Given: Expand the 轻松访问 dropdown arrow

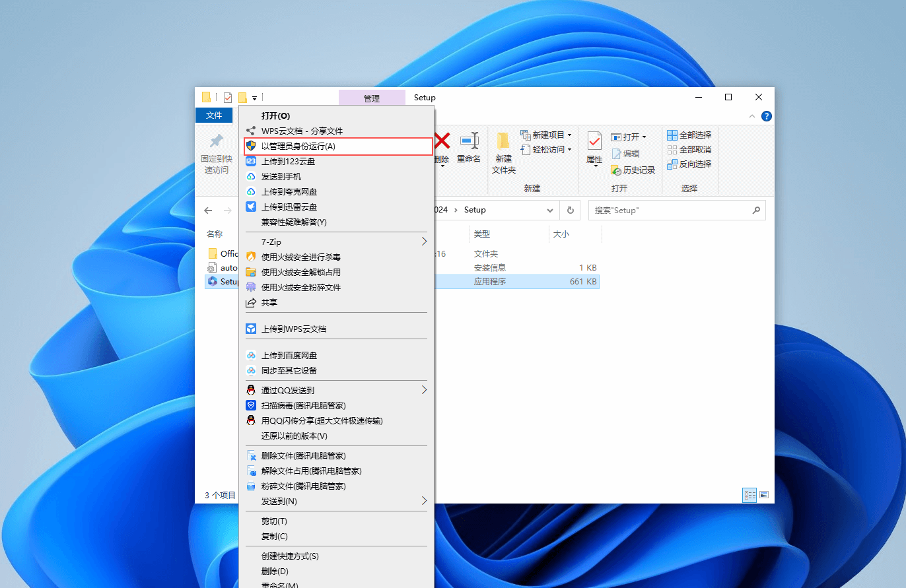Looking at the screenshot, I should [x=571, y=149].
